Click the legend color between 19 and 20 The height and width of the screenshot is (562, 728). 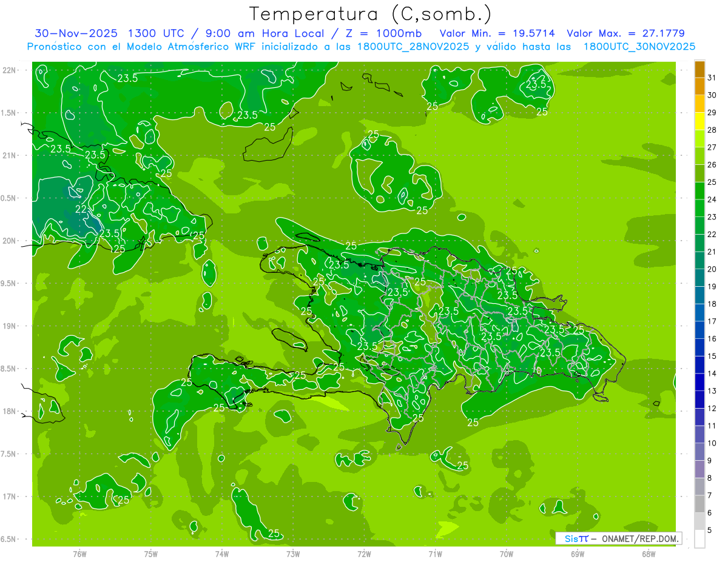pos(699,278)
